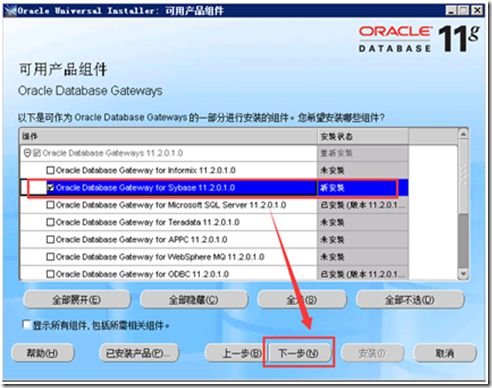Click the 全选(S) button
This screenshot has width=492, height=388.
(x=302, y=300)
